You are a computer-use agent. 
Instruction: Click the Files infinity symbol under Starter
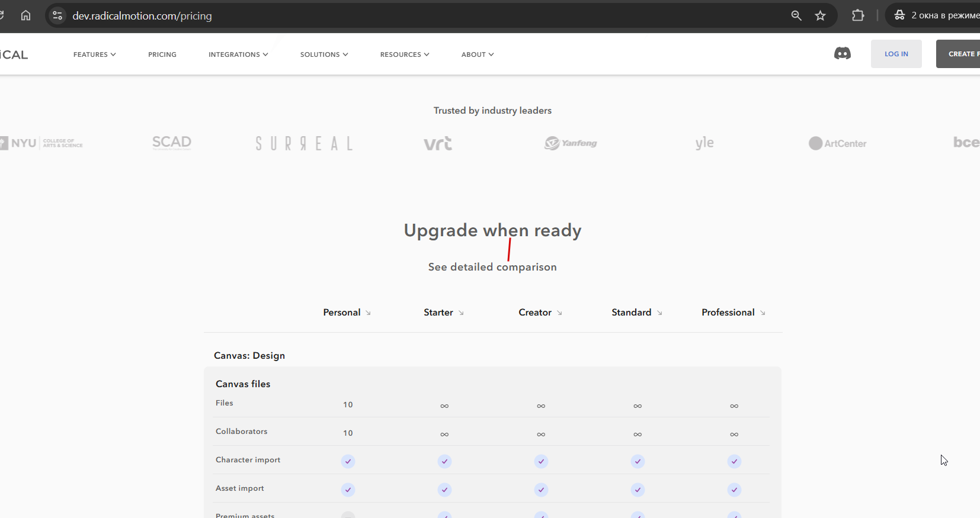click(444, 406)
